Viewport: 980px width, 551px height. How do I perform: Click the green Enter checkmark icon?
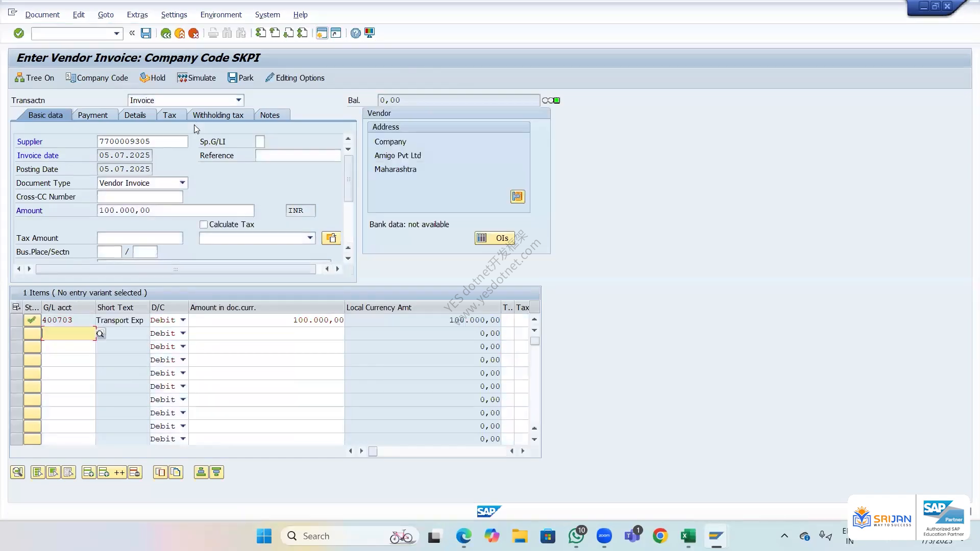click(19, 33)
